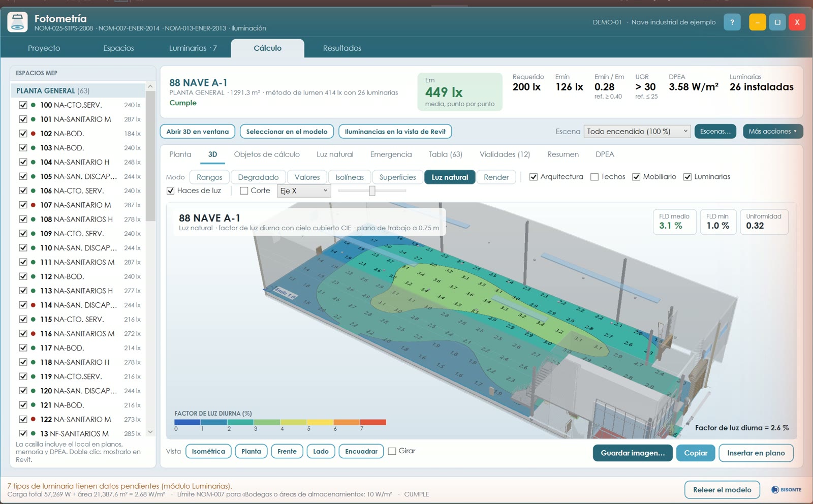Click the yellow swatch in daylight factor legend
This screenshot has width=813, height=504.
(x=320, y=422)
